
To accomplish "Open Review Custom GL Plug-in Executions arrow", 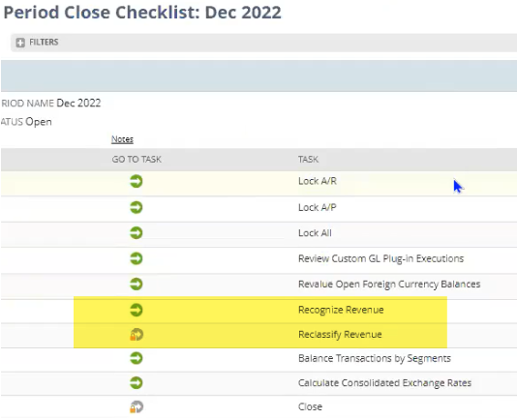I will [137, 258].
